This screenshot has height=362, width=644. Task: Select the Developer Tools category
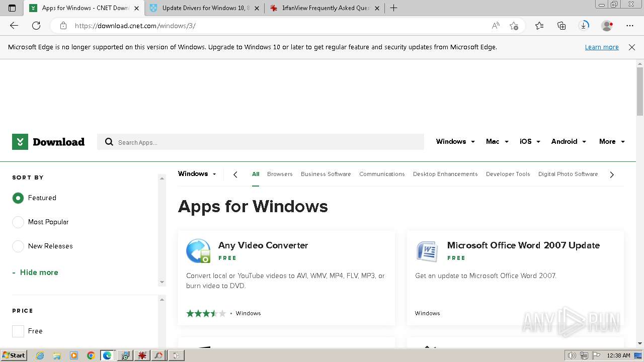[x=508, y=174]
